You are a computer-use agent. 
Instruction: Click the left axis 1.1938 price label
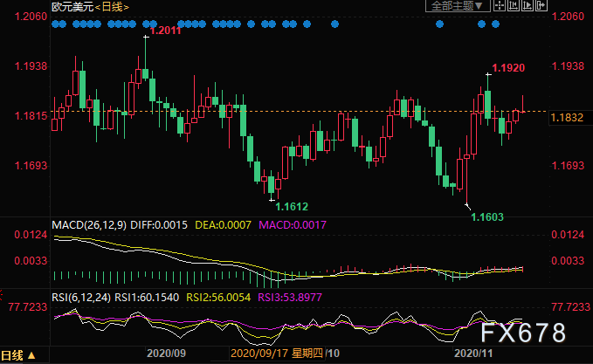click(31, 66)
